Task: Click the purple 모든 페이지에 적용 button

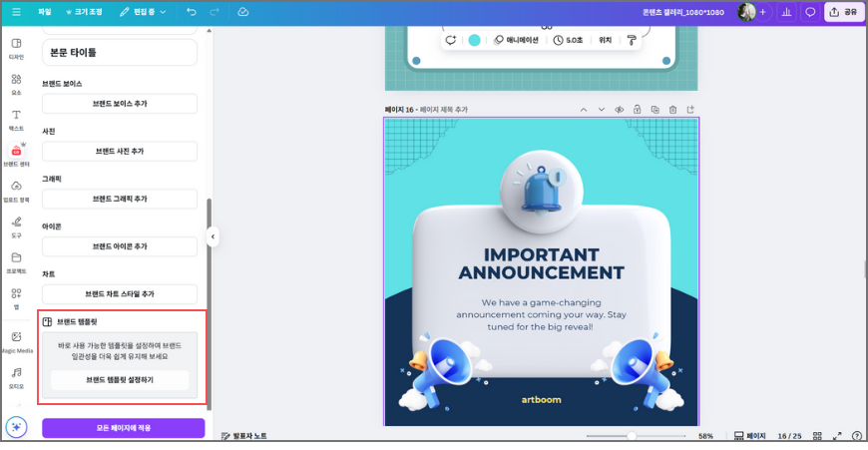Action: 124,428
